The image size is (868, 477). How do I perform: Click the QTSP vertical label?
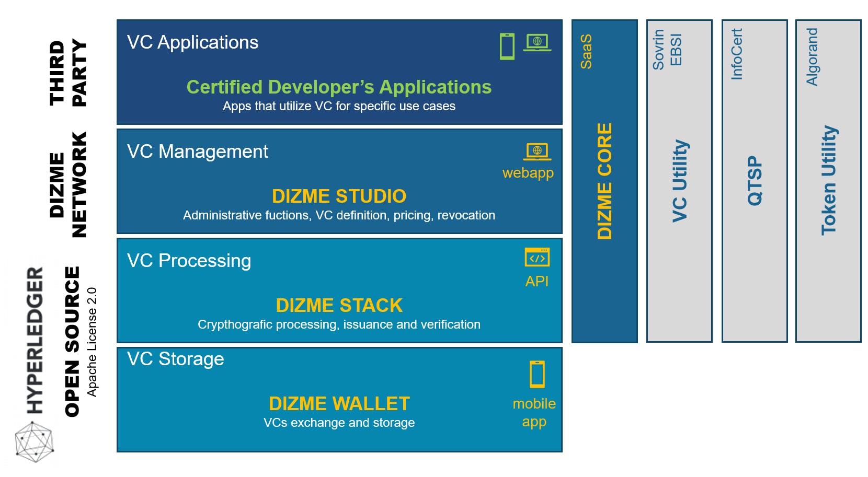tap(755, 181)
